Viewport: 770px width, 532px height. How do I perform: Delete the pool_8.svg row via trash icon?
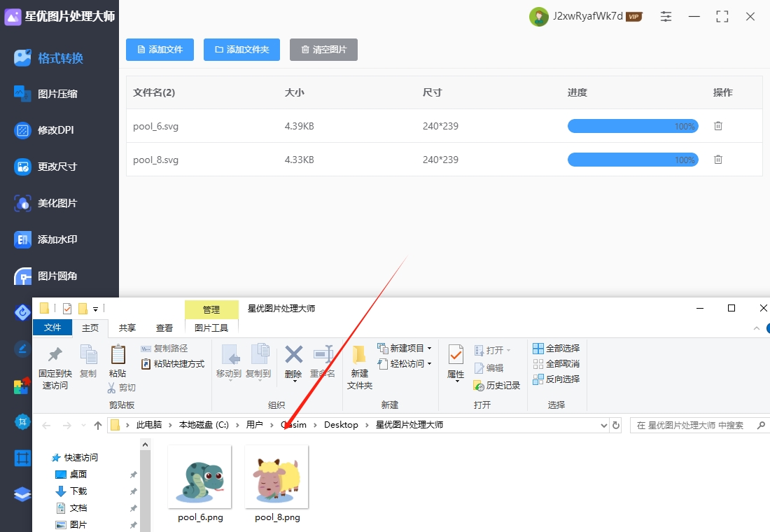(718, 159)
